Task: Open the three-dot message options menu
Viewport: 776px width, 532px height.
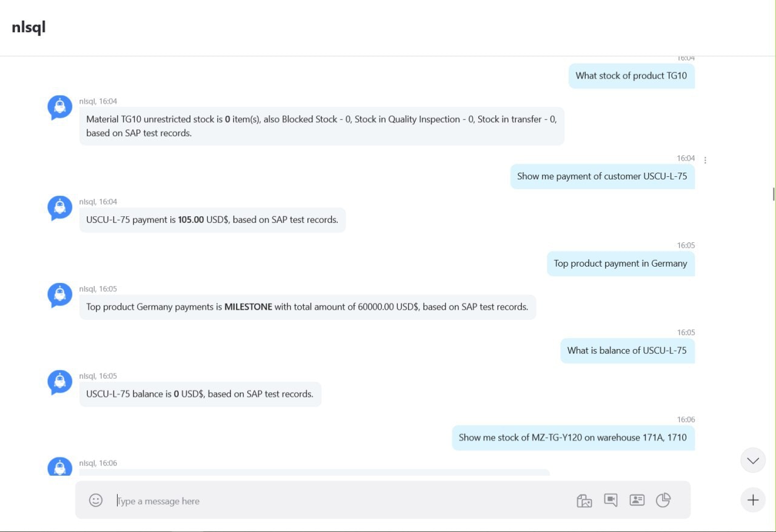Action: coord(705,159)
